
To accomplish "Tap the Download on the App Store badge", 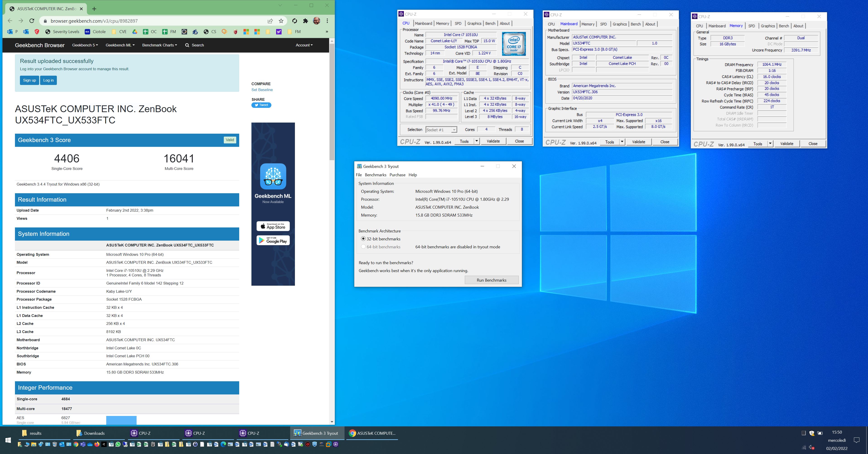I will coord(273,226).
